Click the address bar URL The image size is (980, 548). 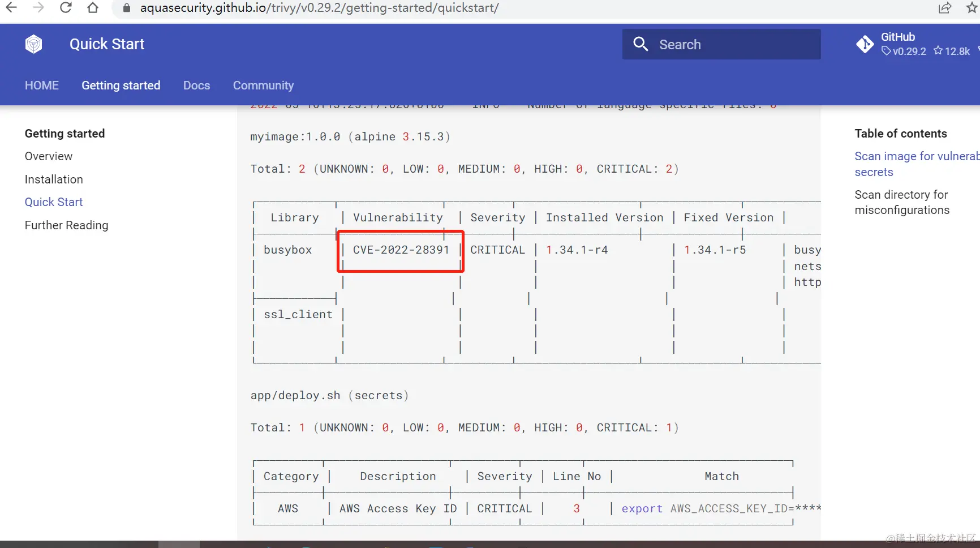pyautogui.click(x=319, y=8)
